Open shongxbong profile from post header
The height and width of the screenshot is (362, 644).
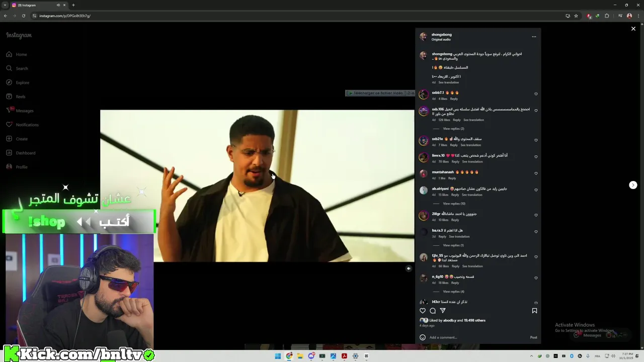441,35
